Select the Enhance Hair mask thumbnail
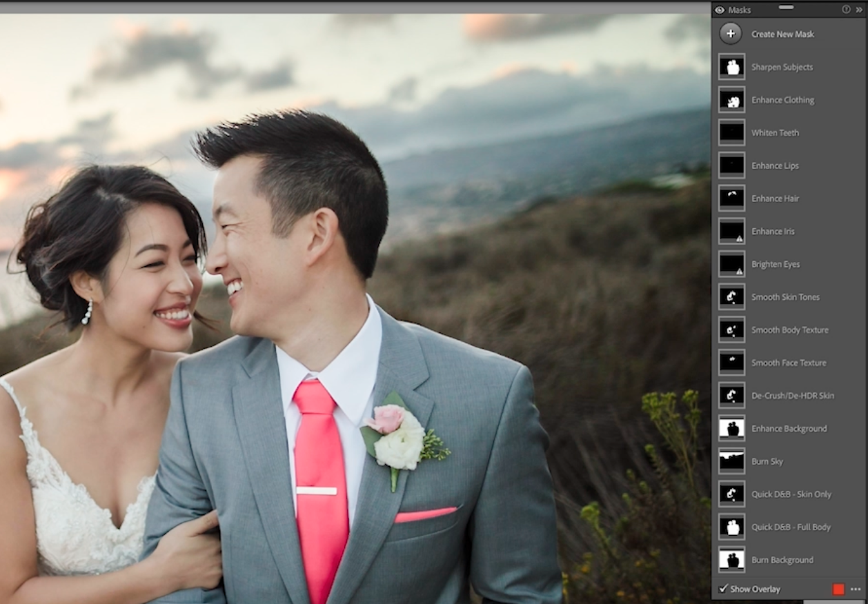The width and height of the screenshot is (868, 604). pyautogui.click(x=731, y=198)
